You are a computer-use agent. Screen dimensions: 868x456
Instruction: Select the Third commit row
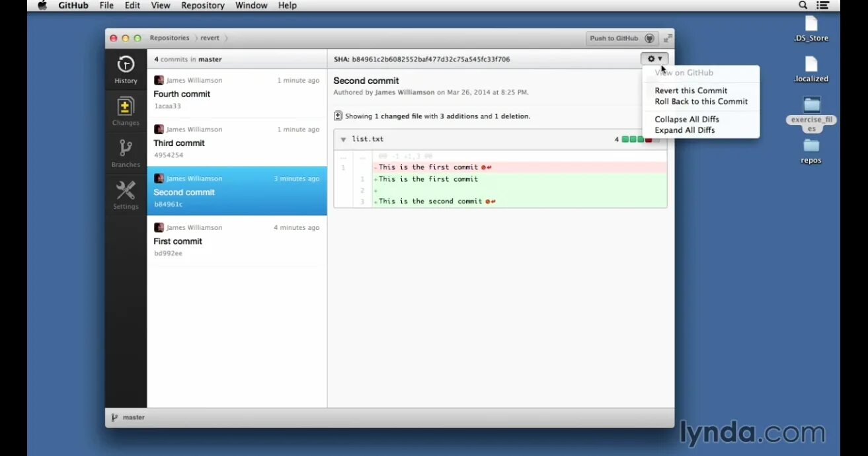pos(237,142)
